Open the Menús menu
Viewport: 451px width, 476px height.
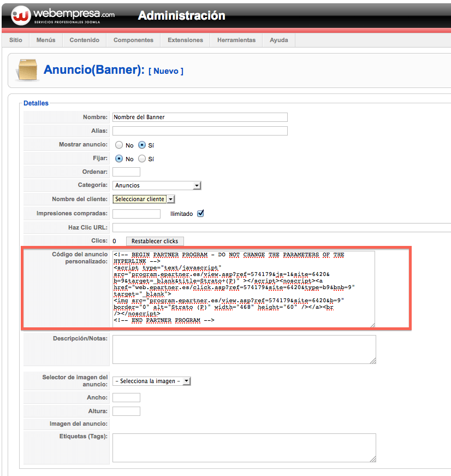tap(46, 40)
